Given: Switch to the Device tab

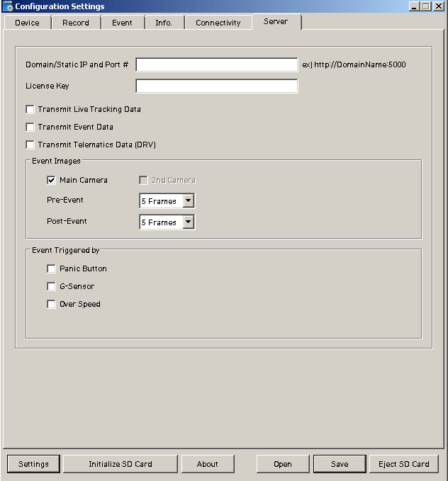Looking at the screenshot, I should [x=28, y=23].
